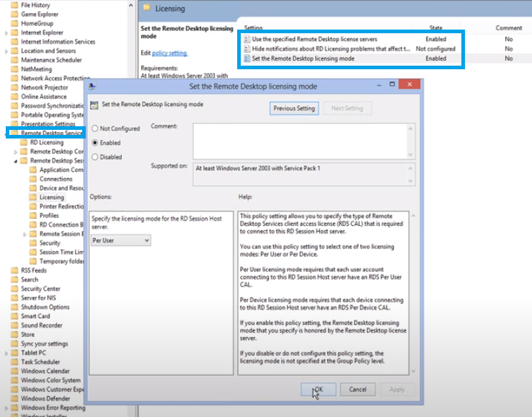Select the NetMeeting folder
This screenshot has height=417, width=532.
36,69
